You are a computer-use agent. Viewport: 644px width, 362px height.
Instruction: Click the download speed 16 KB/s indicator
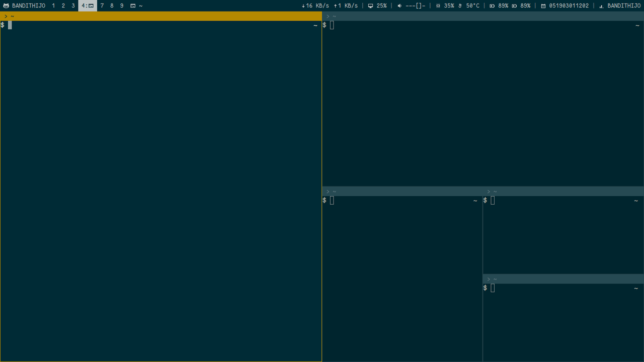(315, 6)
